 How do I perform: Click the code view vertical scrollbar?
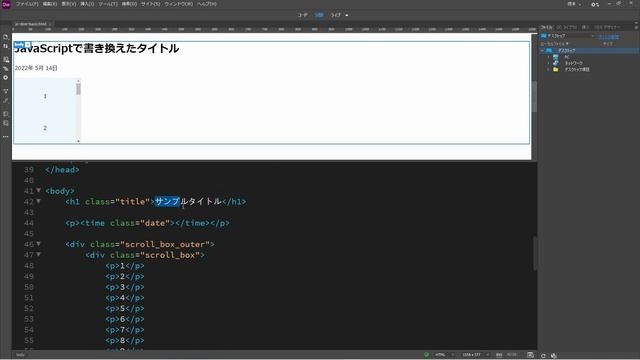(x=535, y=253)
